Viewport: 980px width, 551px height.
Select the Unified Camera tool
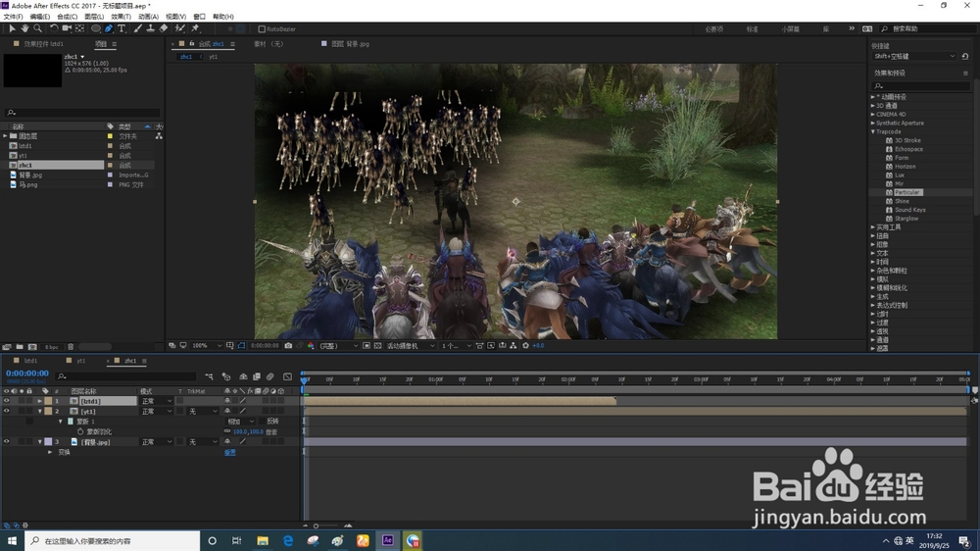(67, 28)
